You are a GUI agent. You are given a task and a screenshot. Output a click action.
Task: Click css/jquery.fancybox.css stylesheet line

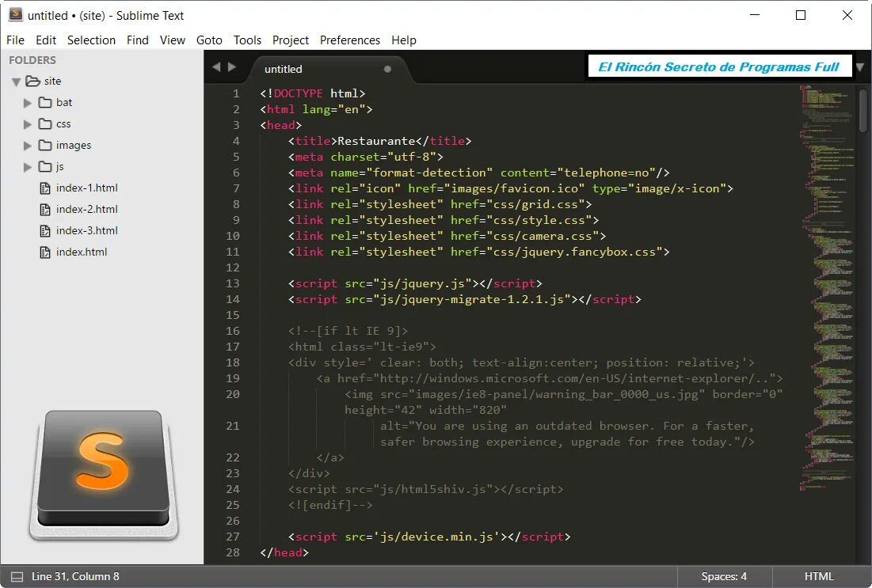[x=479, y=252]
